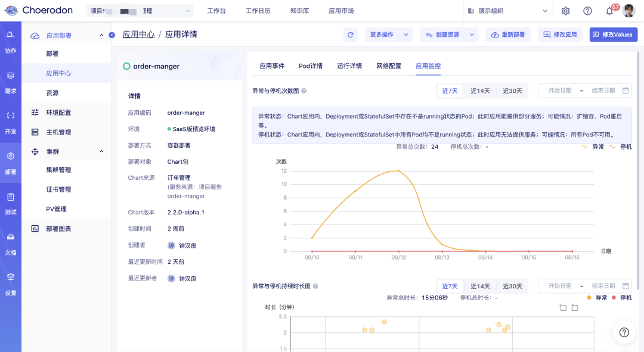Select 近7天 for the count chart
Viewport: 644px width, 352px height.
click(450, 91)
